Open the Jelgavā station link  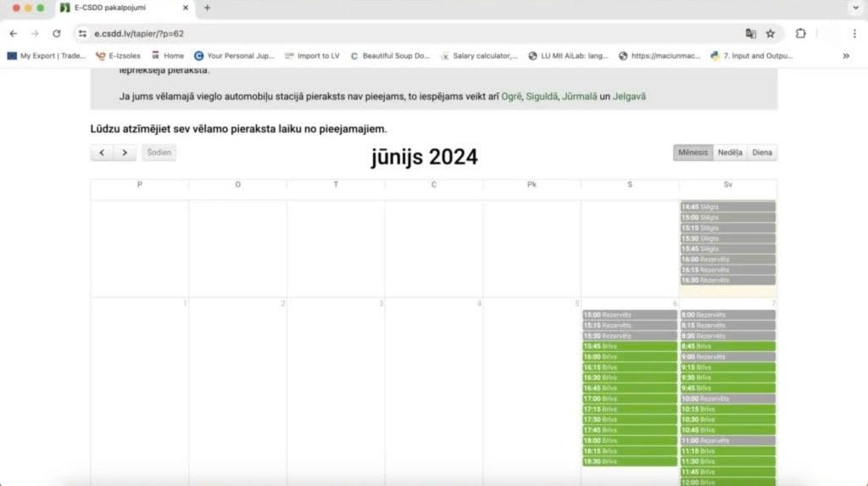point(629,97)
